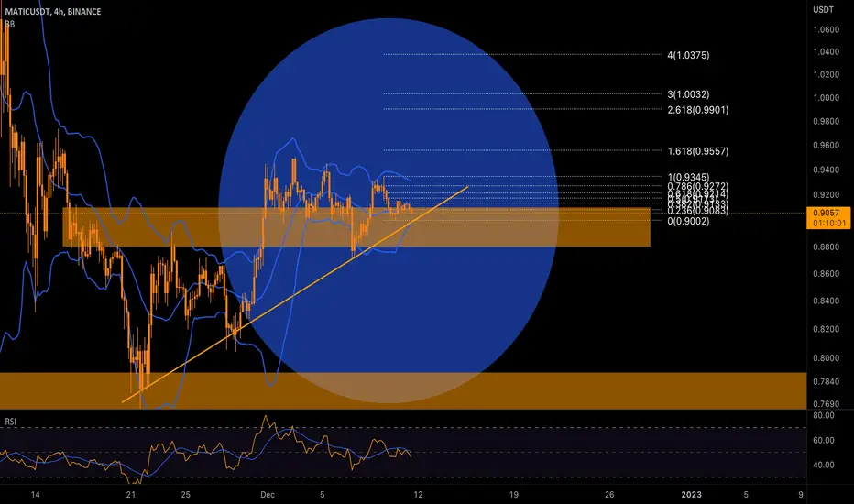The width and height of the screenshot is (854, 504).
Task: Click the 0.8400 price axis label
Action: tap(826, 301)
